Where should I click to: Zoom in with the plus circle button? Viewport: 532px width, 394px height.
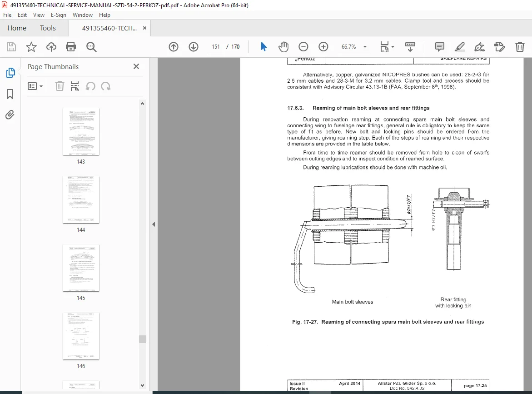pyautogui.click(x=323, y=47)
